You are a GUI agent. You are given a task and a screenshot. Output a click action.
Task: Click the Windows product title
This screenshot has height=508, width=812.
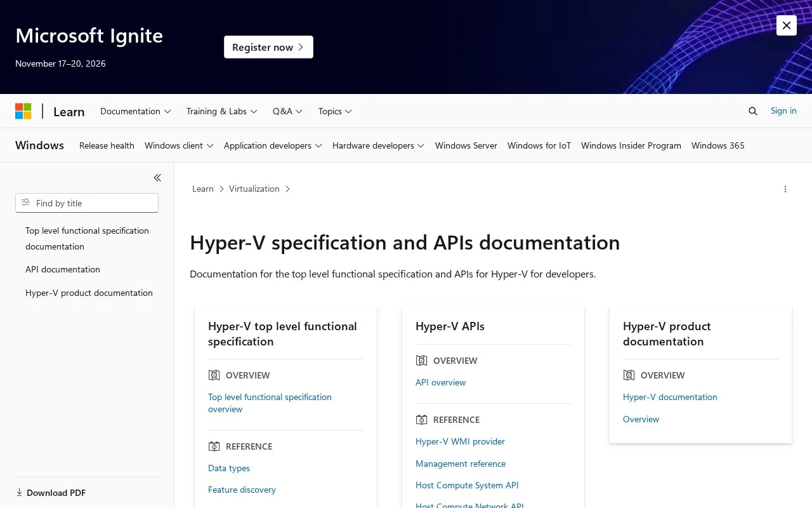click(x=39, y=145)
